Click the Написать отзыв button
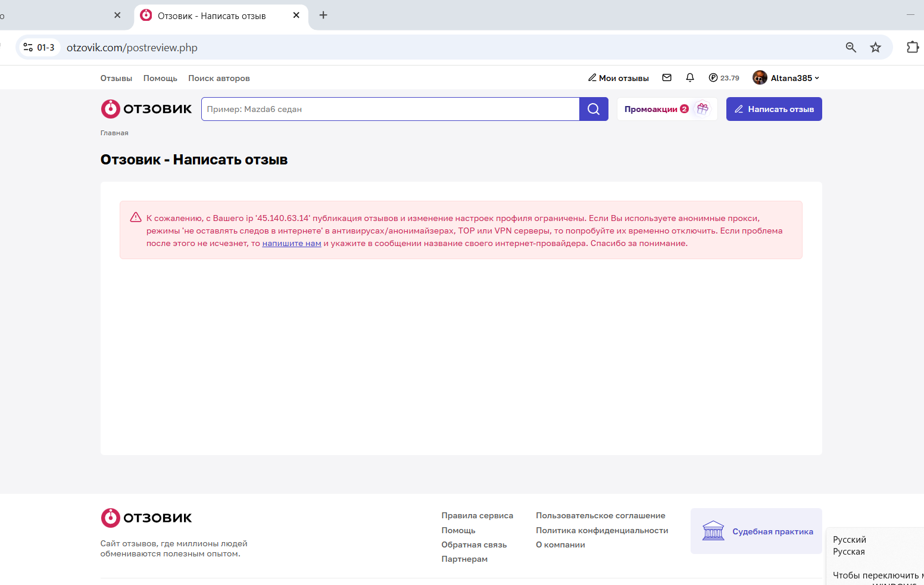The image size is (924, 585). coord(774,109)
